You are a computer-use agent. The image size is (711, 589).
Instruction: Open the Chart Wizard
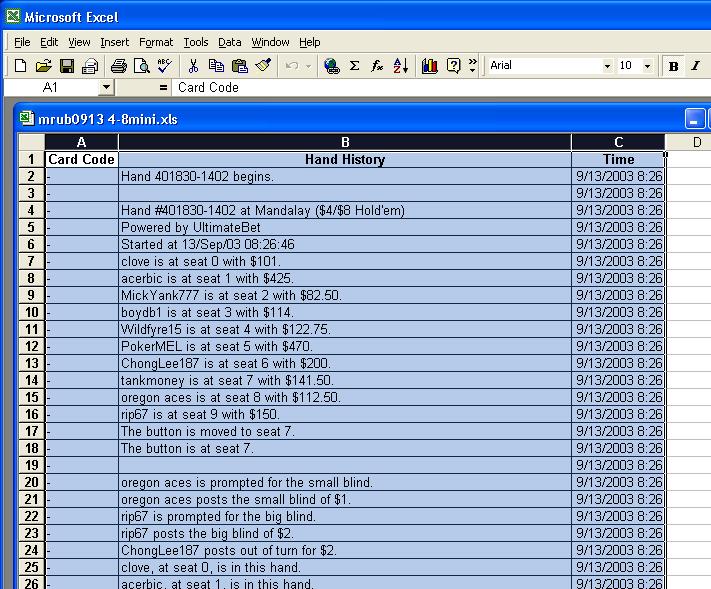(x=430, y=66)
